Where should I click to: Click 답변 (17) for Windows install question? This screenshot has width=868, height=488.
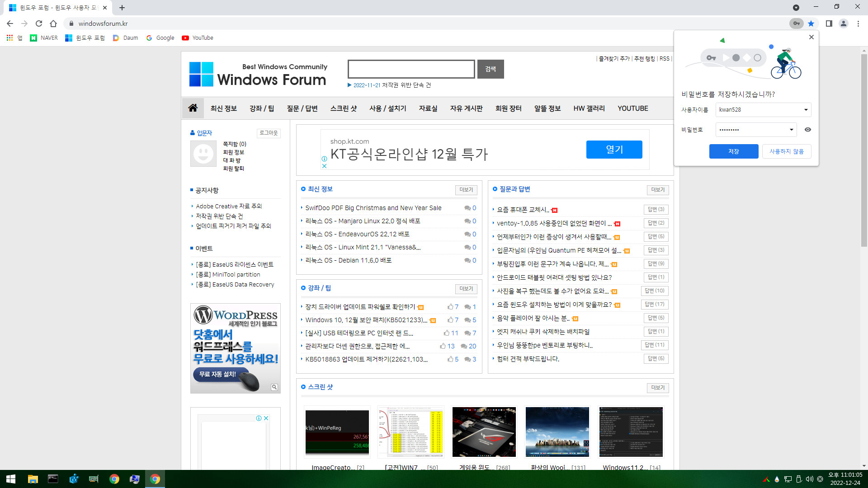pos(655,305)
